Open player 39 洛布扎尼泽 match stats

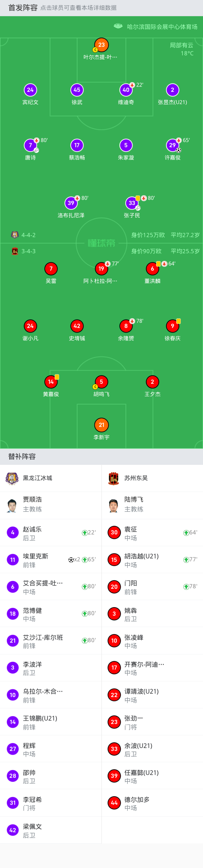(x=71, y=203)
